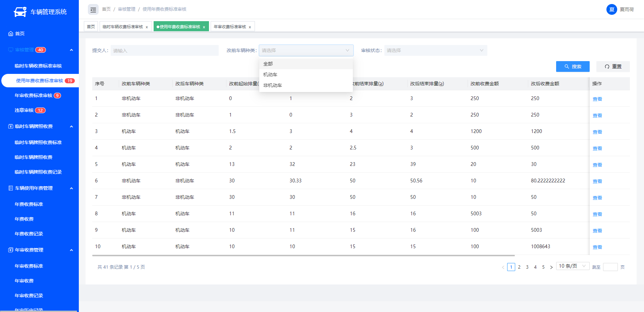Select 非机动车 in the dropdown list
Viewport: 644px width, 312px height.
pos(306,85)
